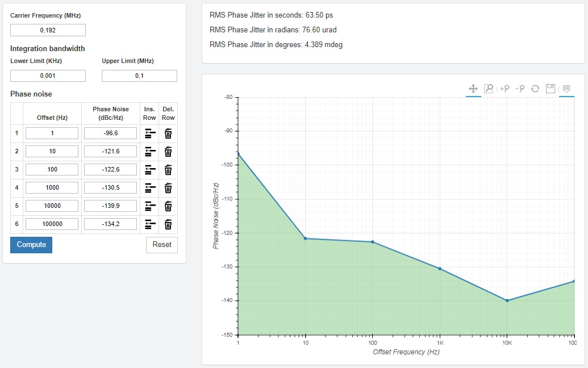588x368 pixels.
Task: Focus the Carrier Frequency input field
Action: pos(48,30)
